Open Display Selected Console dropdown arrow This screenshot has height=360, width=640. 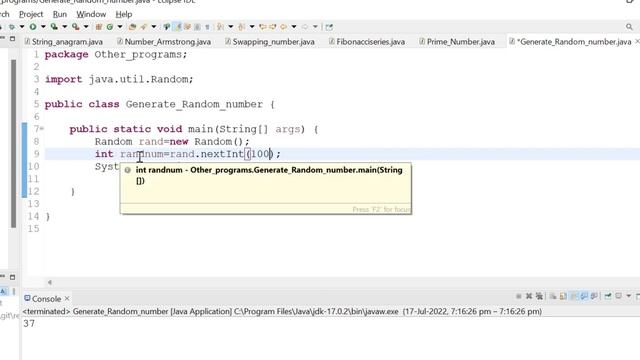[629, 296]
